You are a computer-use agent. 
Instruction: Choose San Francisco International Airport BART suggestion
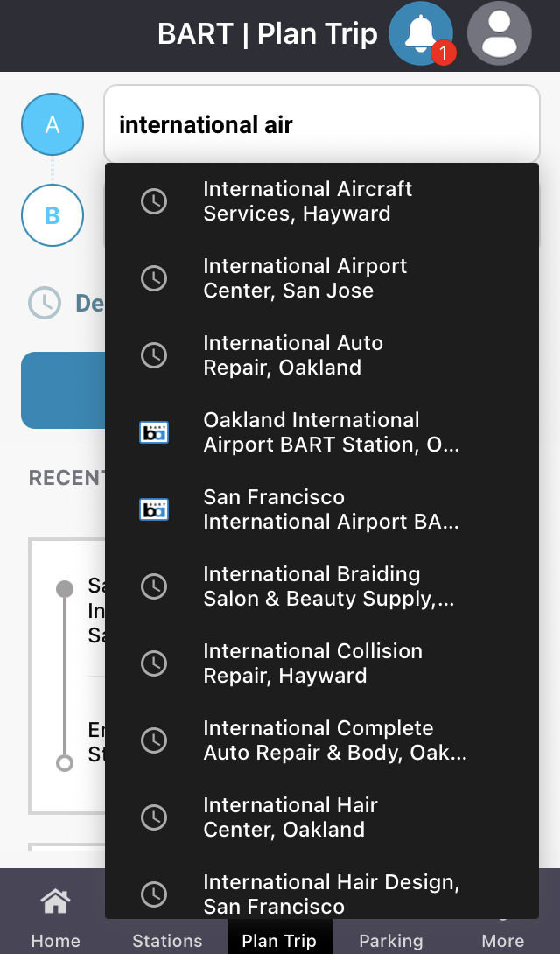pos(322,509)
